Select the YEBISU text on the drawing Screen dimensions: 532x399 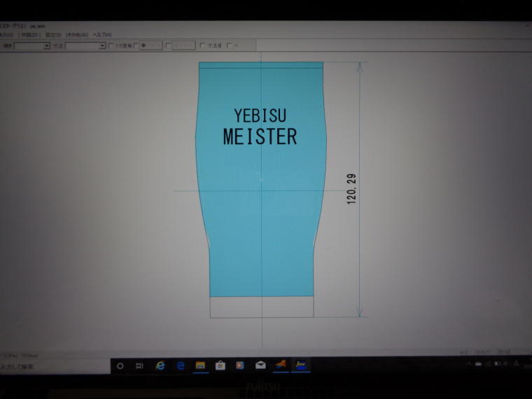[260, 115]
